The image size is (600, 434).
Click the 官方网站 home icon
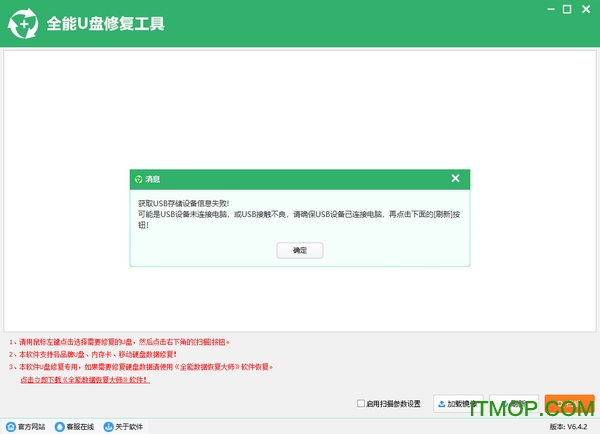tap(11, 426)
